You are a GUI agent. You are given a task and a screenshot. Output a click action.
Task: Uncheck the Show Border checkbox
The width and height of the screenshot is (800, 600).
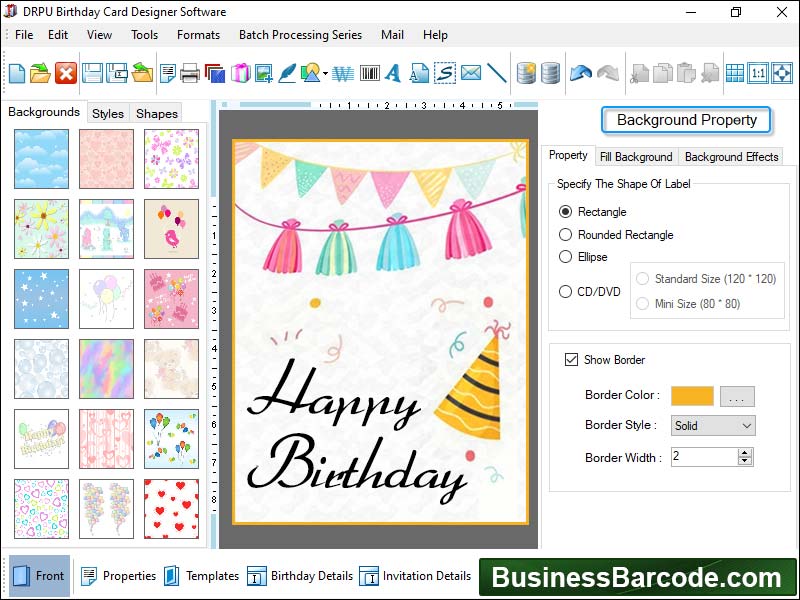(571, 360)
